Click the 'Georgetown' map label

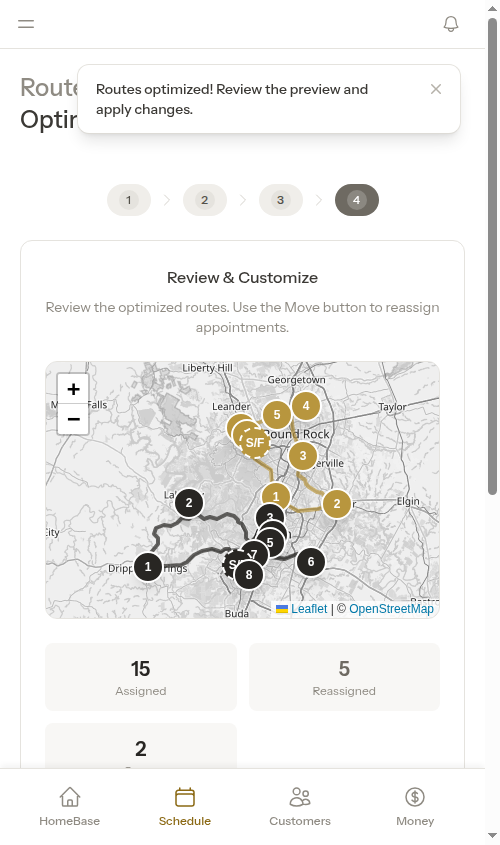(x=296, y=379)
